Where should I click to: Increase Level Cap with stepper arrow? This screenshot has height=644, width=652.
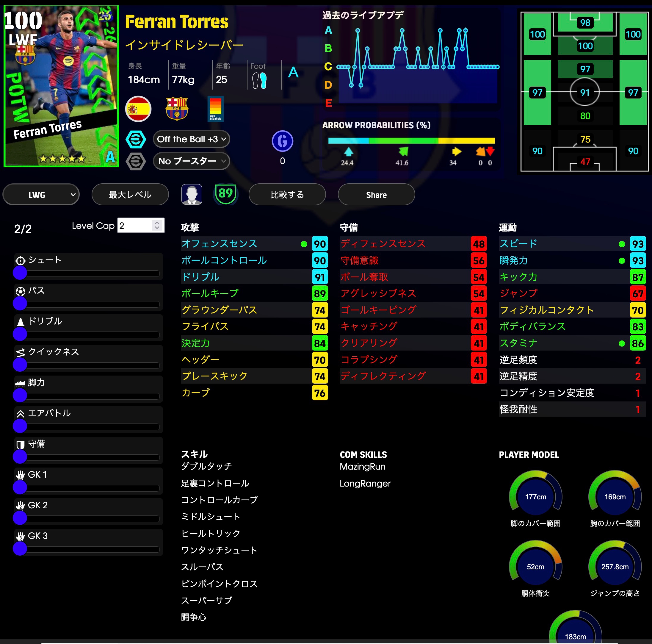point(157,223)
